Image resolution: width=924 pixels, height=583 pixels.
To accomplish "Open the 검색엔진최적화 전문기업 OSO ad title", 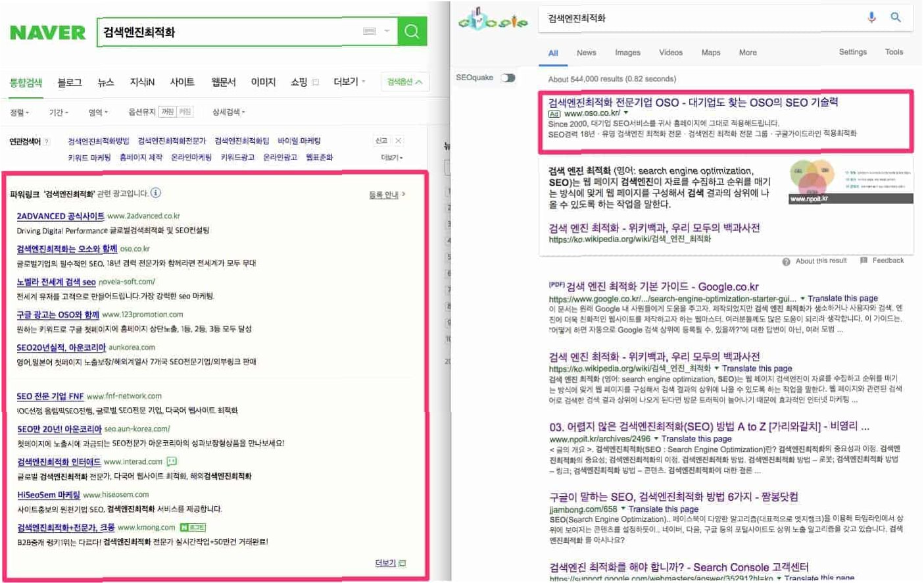I will pyautogui.click(x=693, y=103).
